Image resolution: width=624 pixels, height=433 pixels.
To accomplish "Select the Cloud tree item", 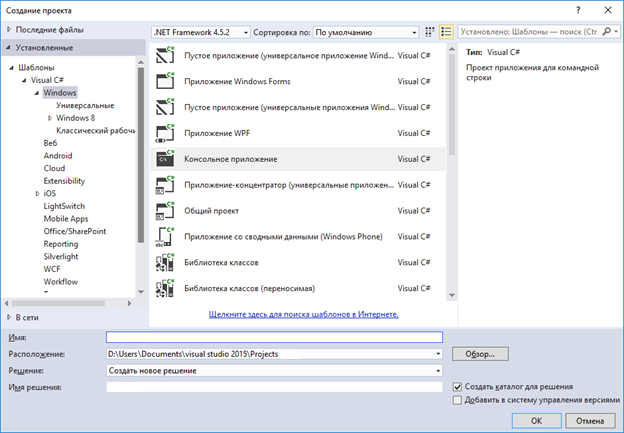I will pyautogui.click(x=54, y=168).
